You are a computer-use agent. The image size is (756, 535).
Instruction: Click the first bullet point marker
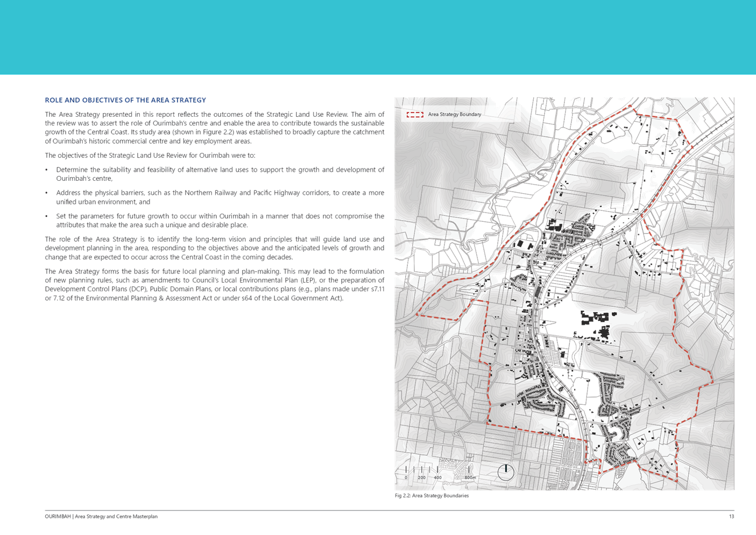coord(47,170)
